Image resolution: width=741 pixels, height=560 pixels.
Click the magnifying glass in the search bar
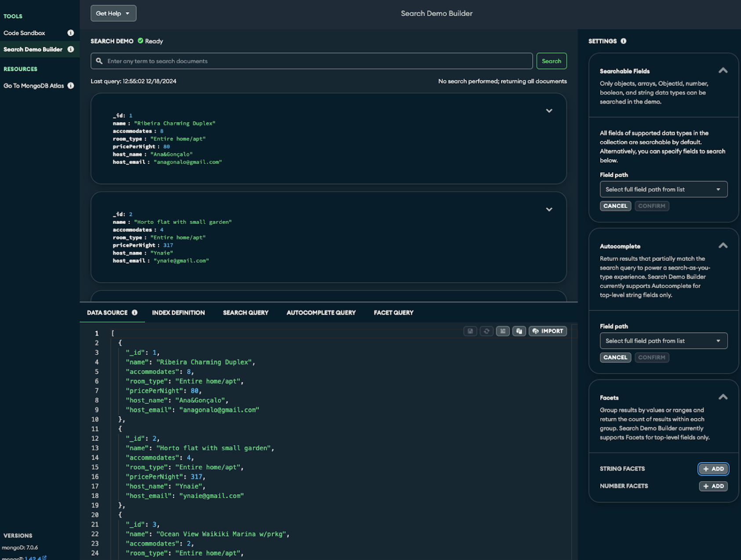[99, 61]
